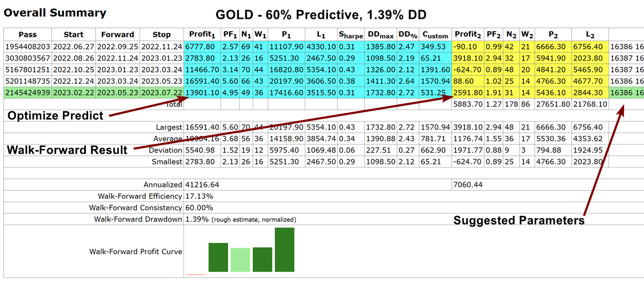Click the Largest row label
Screen dimensions: 644x281
(x=168, y=127)
